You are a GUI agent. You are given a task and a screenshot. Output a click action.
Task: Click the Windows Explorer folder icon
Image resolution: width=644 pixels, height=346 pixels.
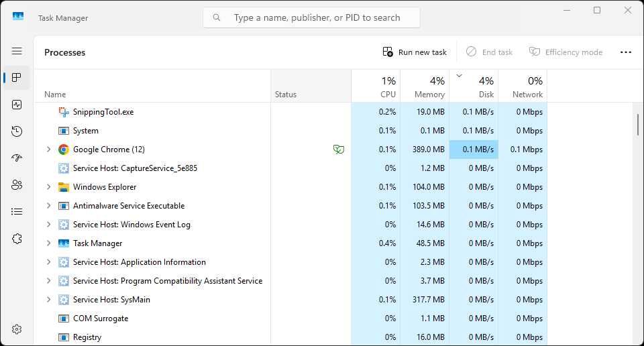click(63, 187)
